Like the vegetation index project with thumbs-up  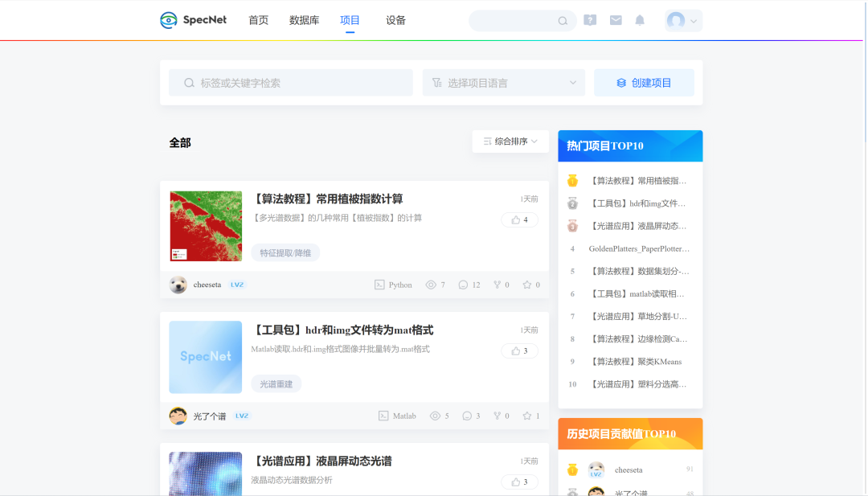519,219
